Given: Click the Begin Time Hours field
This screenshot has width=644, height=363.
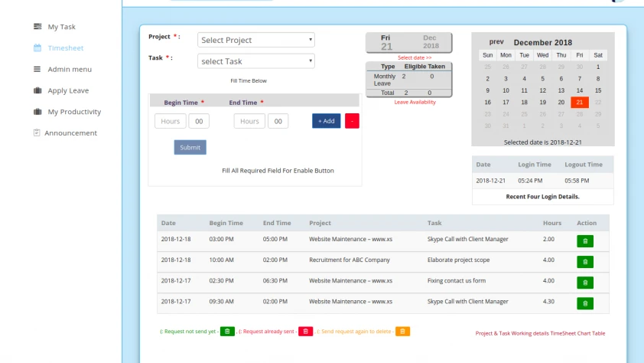Looking at the screenshot, I should pos(170,121).
